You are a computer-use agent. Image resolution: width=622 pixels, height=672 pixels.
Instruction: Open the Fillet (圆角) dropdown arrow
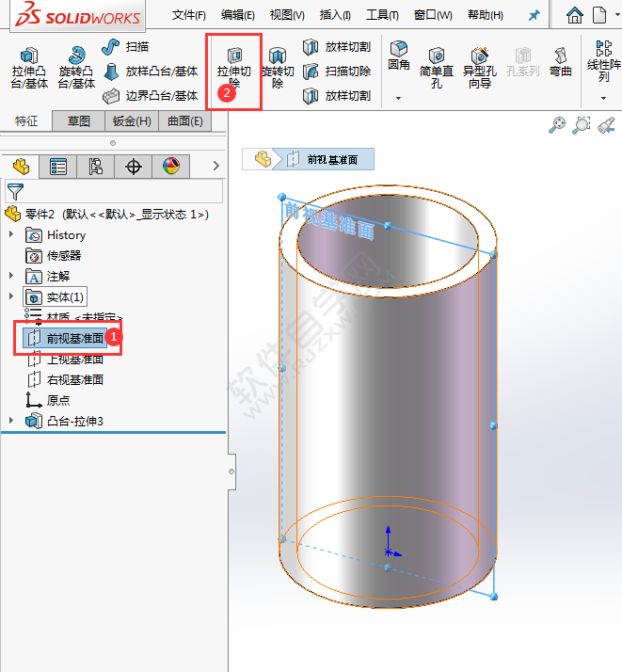tap(398, 98)
